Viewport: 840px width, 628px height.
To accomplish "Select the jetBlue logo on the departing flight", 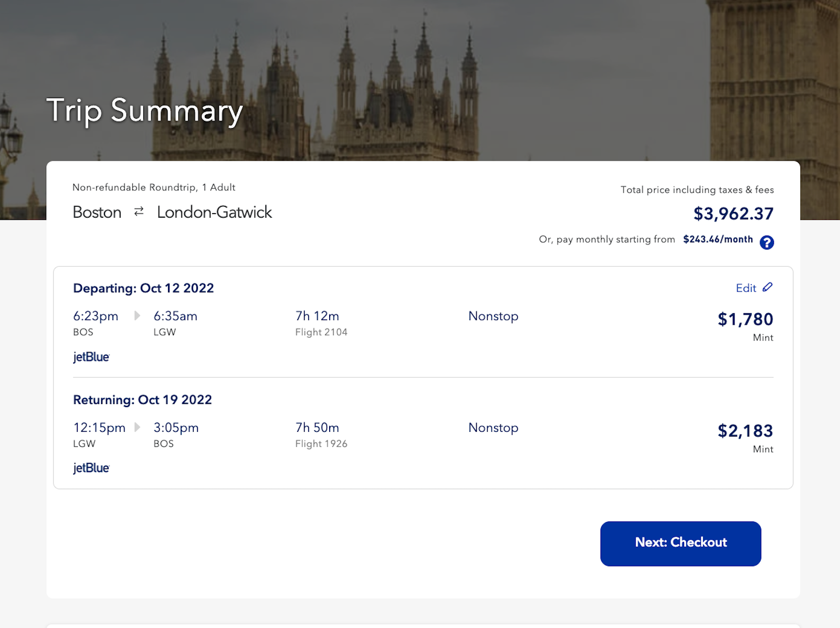I will pyautogui.click(x=91, y=357).
